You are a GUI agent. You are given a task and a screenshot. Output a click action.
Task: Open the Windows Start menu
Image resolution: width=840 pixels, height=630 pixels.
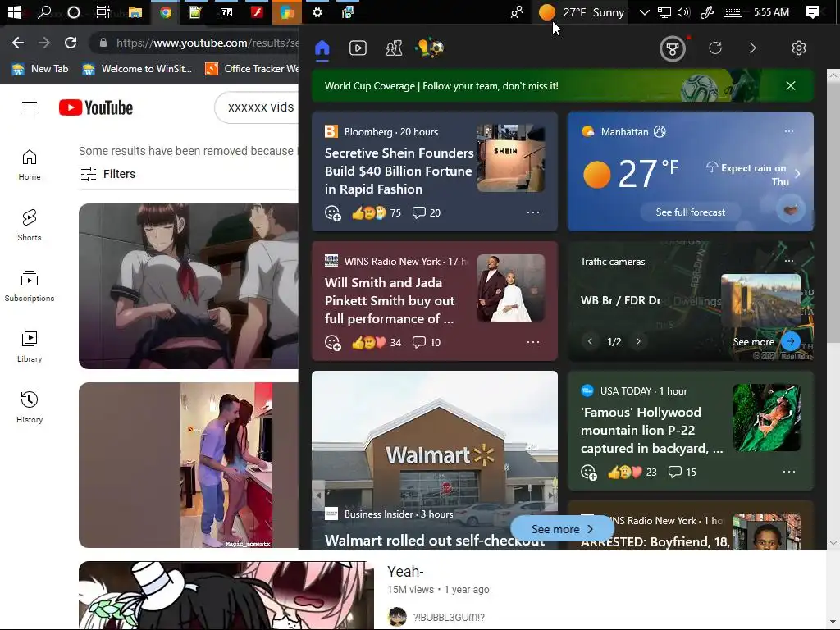click(15, 11)
